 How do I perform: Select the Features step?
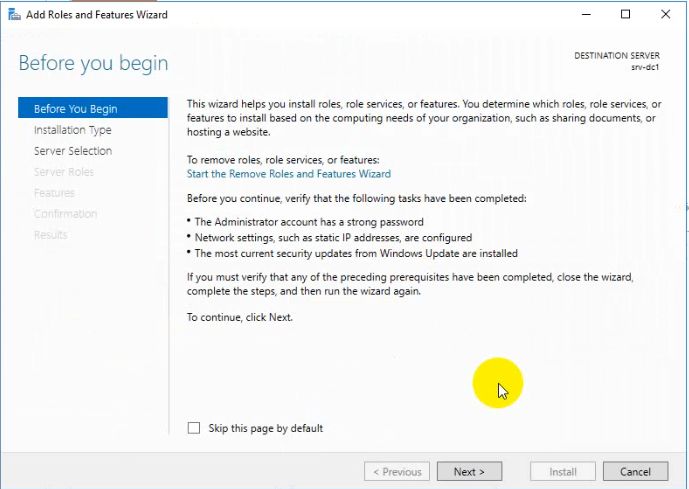(x=54, y=193)
